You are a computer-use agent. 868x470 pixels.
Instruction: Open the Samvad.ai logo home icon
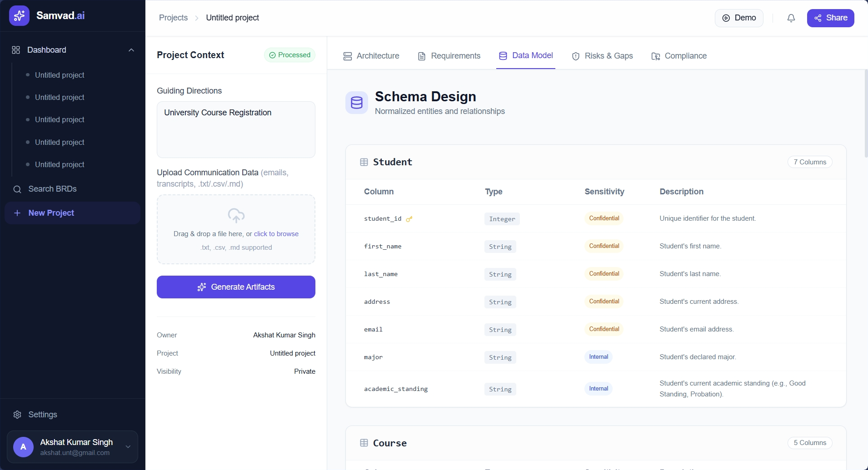19,15
